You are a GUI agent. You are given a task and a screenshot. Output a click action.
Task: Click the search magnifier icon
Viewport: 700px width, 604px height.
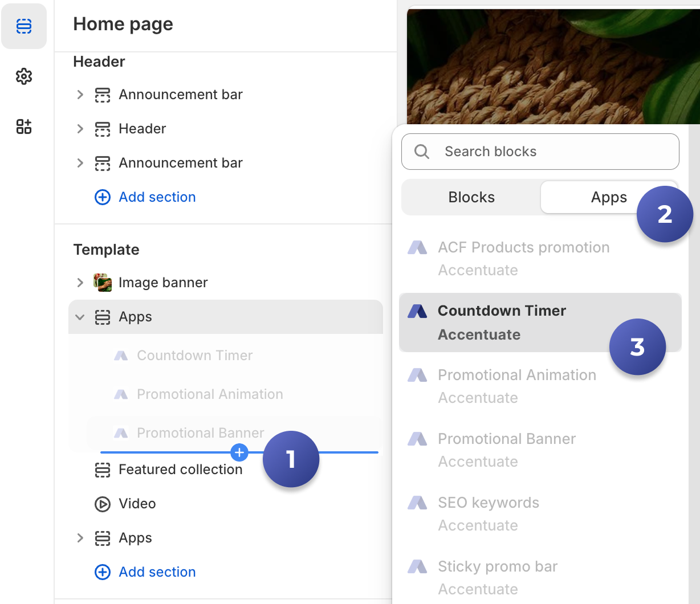tap(422, 152)
